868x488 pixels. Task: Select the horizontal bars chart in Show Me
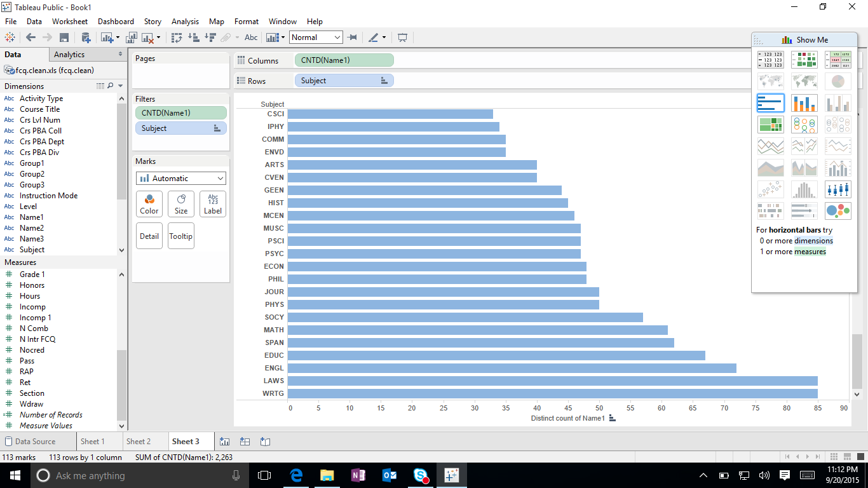[x=770, y=103]
